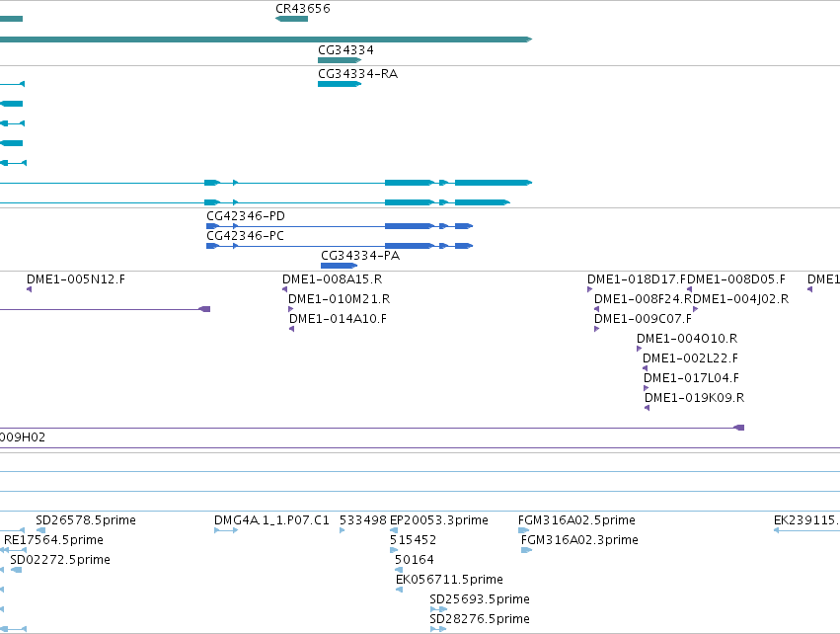Click the DME1-018D17.F label

point(637,279)
